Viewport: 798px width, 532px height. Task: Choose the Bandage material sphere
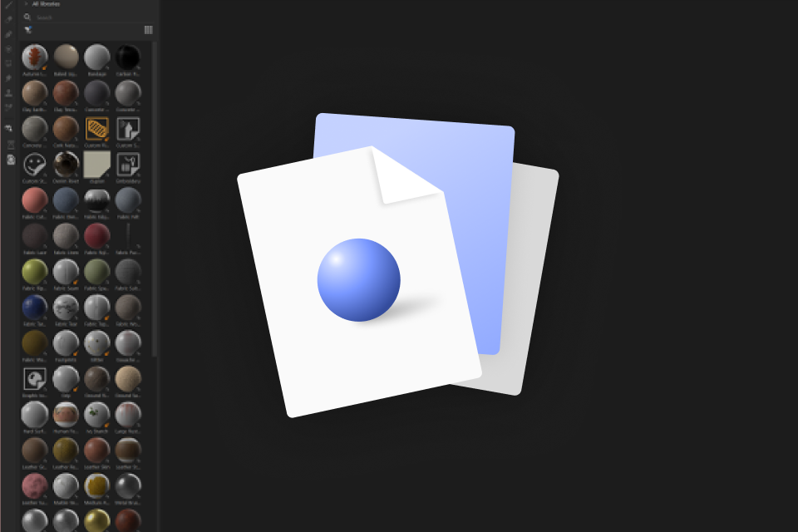coord(96,57)
